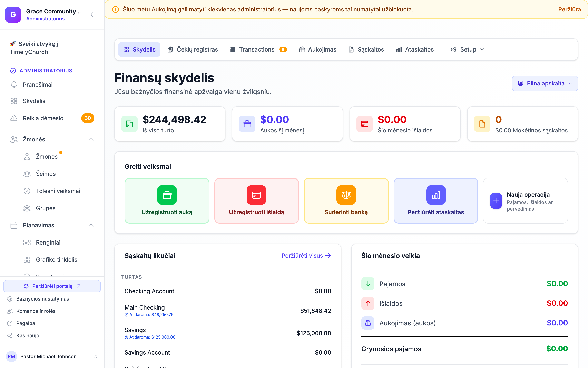The width and height of the screenshot is (588, 368).
Task: Click the Šeimos family icon
Action: [x=27, y=174]
